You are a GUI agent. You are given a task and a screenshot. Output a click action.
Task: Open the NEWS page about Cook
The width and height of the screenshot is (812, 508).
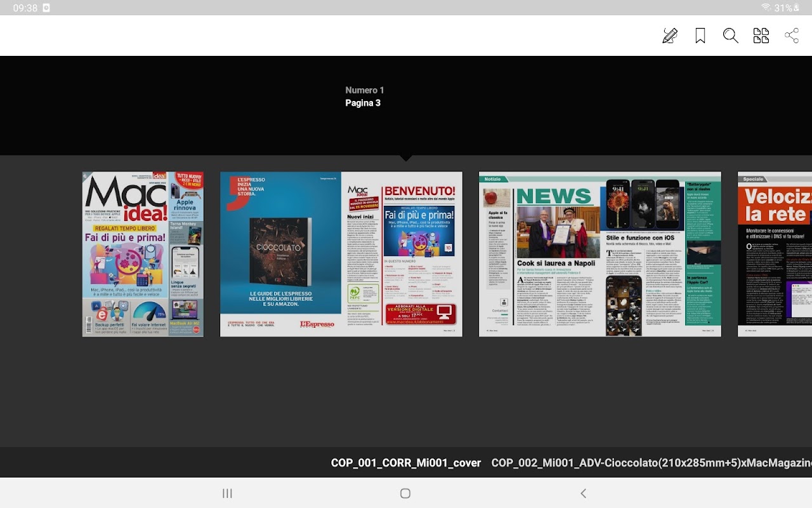click(x=539, y=254)
